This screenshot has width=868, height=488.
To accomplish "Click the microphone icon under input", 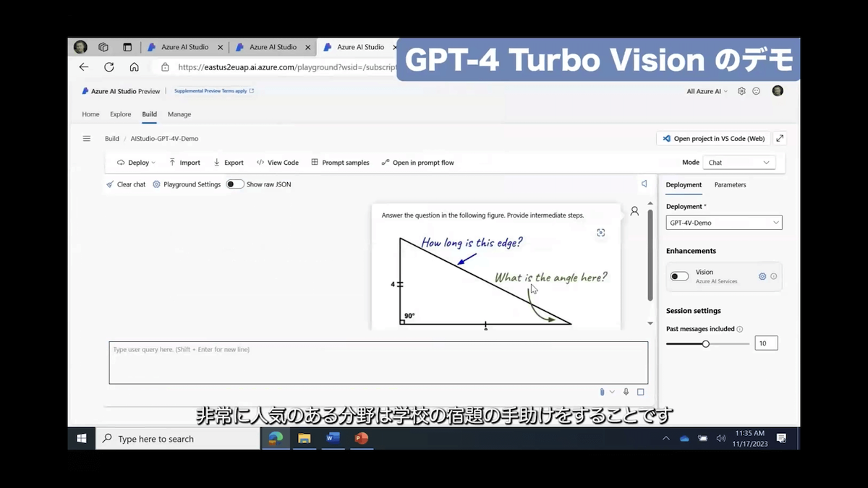I will (x=626, y=392).
